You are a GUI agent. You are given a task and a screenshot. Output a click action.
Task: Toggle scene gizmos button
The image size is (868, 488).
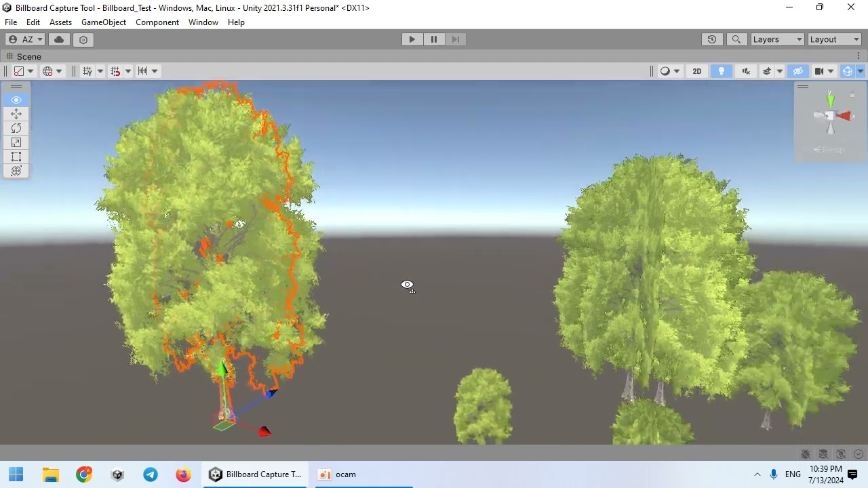[x=848, y=70]
